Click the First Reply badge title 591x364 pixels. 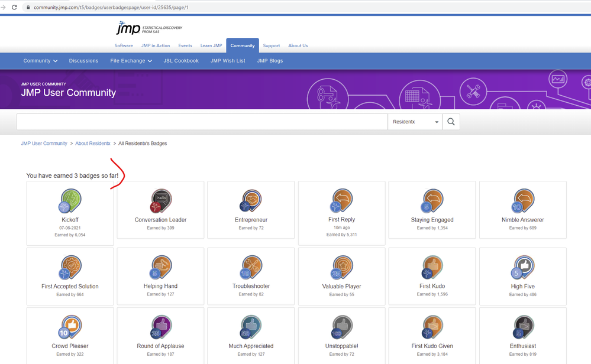point(341,219)
